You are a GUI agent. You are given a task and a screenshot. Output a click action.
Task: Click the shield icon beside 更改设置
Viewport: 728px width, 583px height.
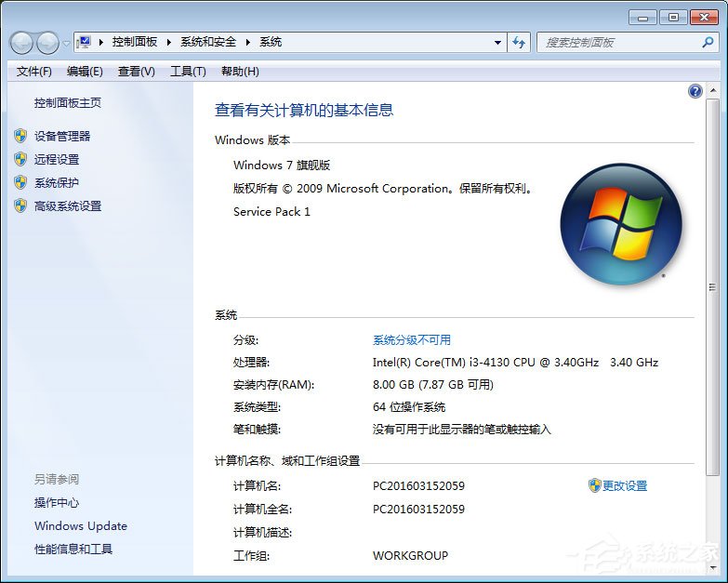click(595, 485)
